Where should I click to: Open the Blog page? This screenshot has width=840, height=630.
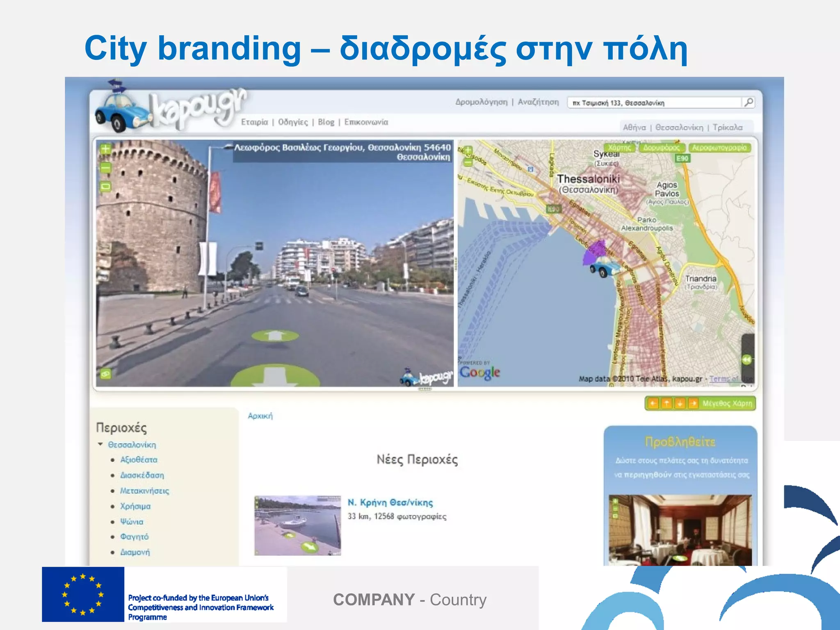point(326,122)
